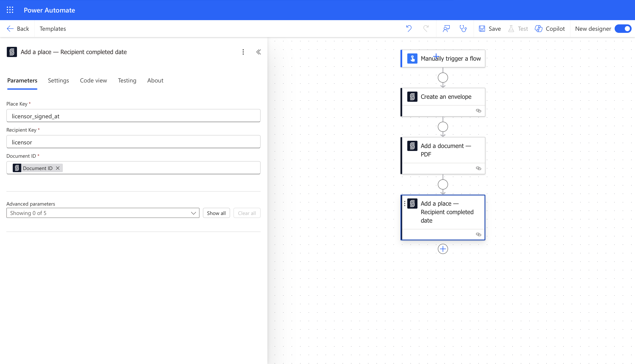Click the connection link icon on Create an envelope
Screen dimensions: 635x364
pos(478,111)
